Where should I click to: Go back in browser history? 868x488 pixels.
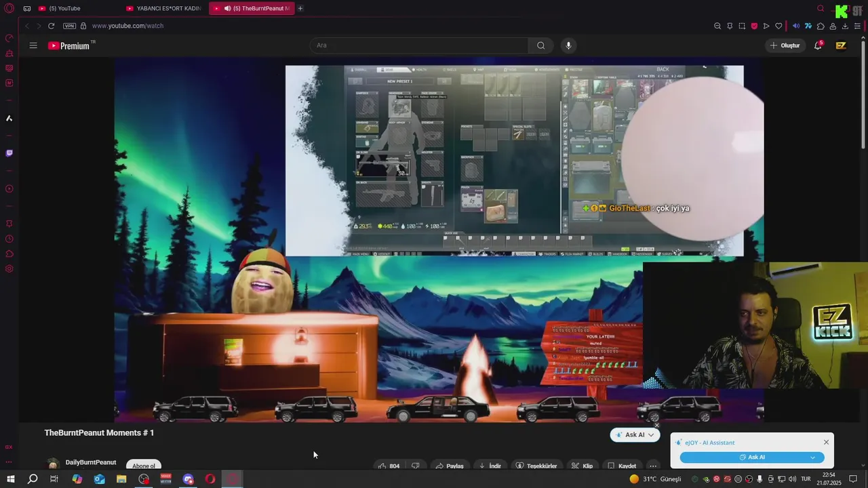tap(26, 26)
